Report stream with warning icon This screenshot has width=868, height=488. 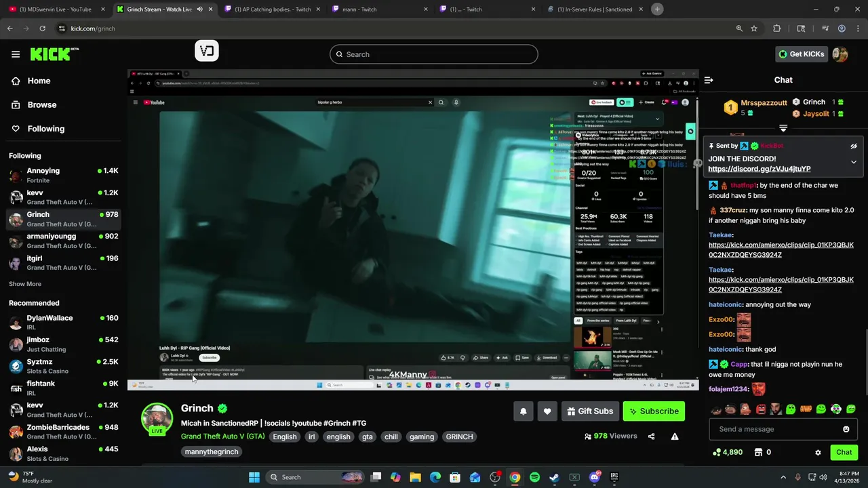tap(675, 436)
